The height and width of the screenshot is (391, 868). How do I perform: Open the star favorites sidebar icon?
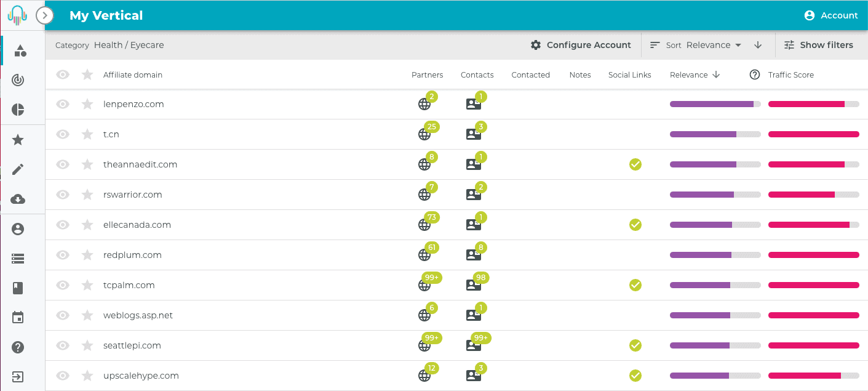(18, 140)
